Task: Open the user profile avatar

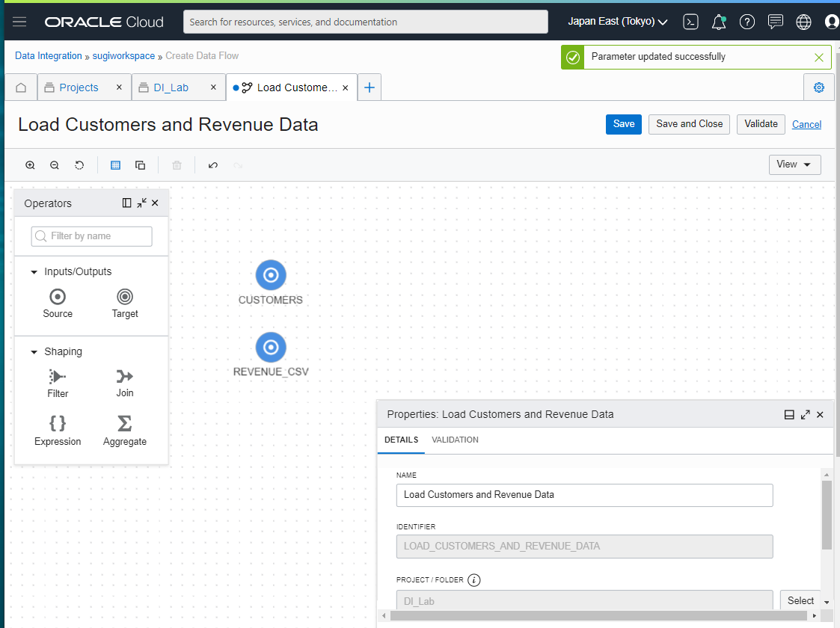Action: click(x=832, y=22)
